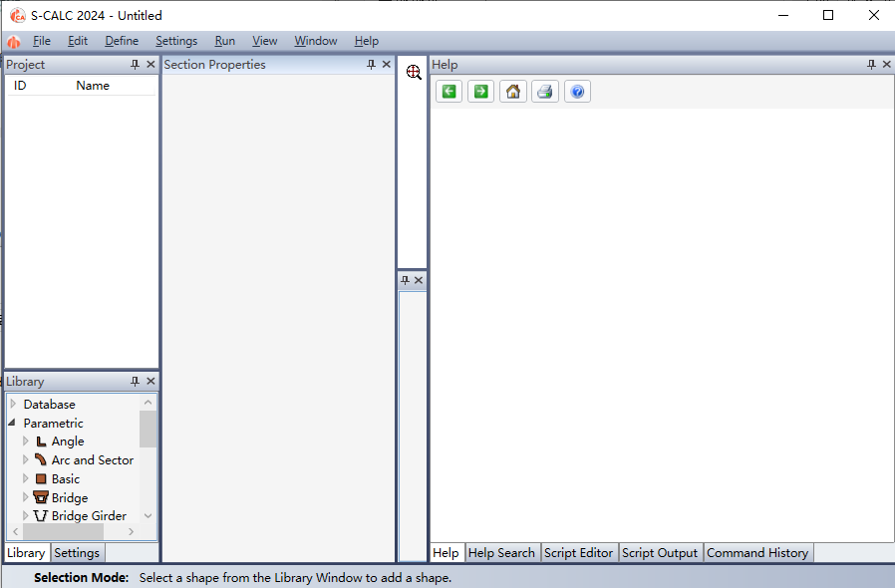This screenshot has width=895, height=588.
Task: Switch to the Command History tab
Action: (x=758, y=552)
